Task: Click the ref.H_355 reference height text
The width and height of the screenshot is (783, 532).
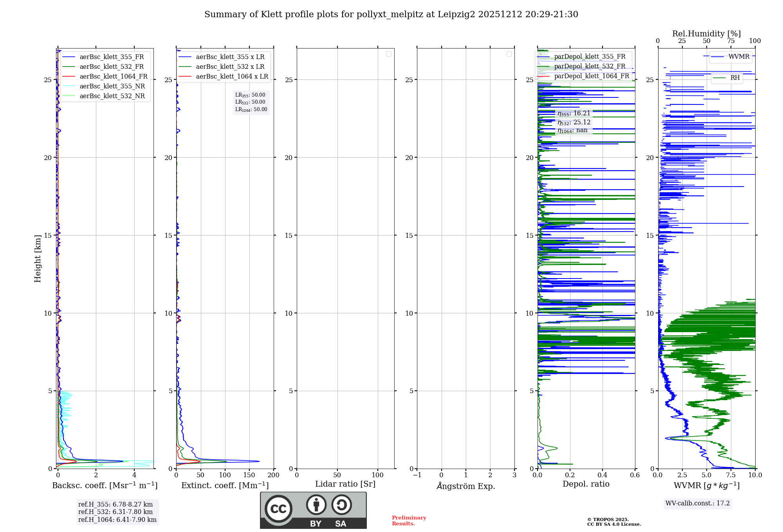Action: (115, 505)
